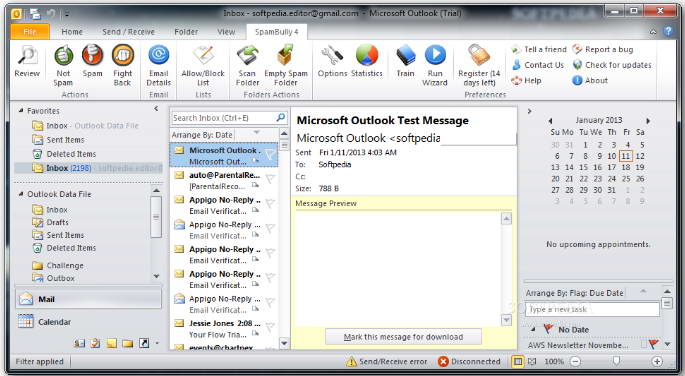Image resolution: width=685 pixels, height=376 pixels.
Task: Click Mark this message for download
Action: coord(403,337)
